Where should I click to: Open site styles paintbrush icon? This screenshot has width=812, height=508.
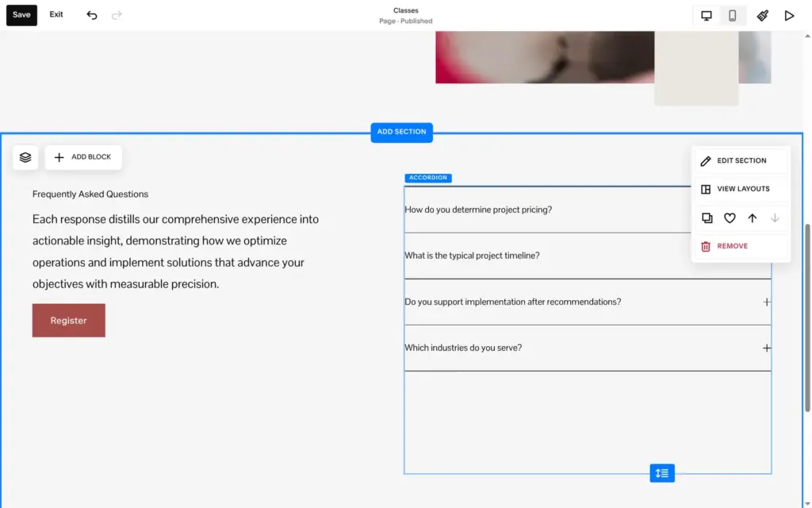[762, 16]
